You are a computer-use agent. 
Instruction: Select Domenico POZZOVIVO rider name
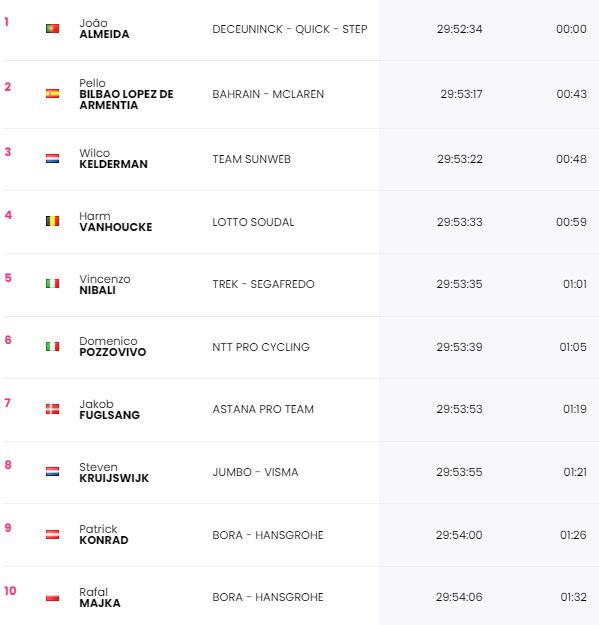(x=113, y=346)
